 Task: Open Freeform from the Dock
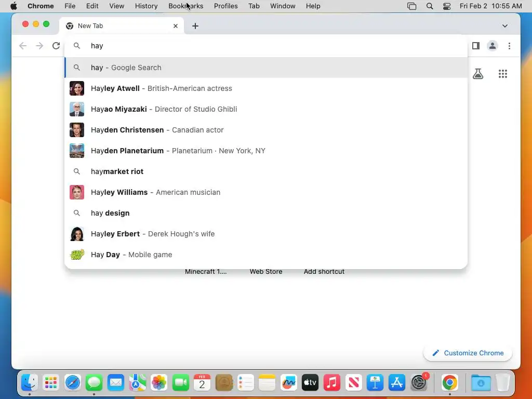(x=289, y=383)
